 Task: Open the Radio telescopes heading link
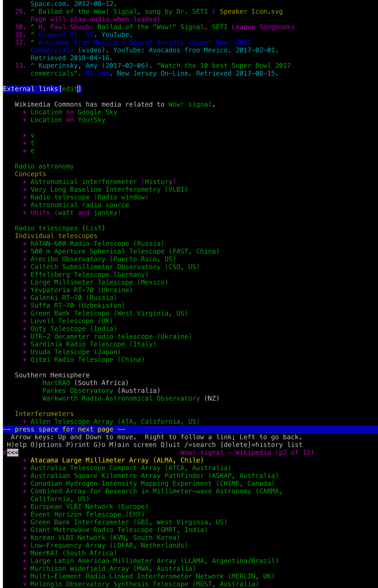click(x=46, y=228)
